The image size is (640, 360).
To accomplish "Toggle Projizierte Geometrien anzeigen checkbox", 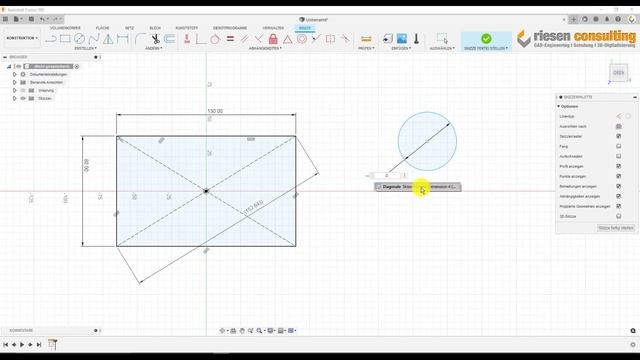I will pos(618,206).
